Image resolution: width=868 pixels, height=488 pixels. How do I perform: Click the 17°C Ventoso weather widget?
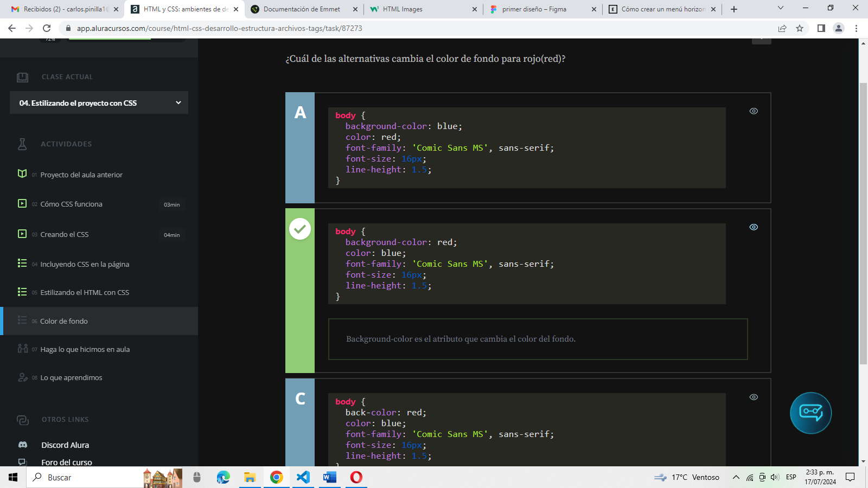coord(687,477)
